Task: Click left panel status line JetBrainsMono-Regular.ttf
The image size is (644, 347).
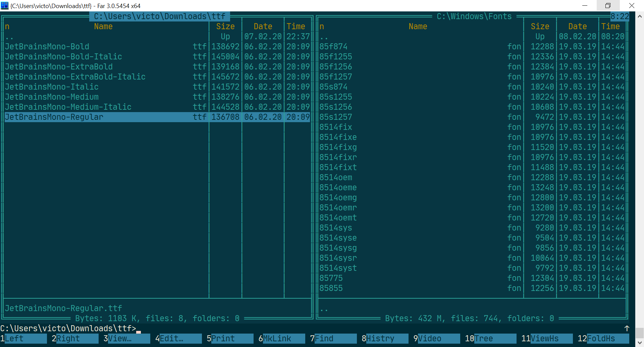Action: [x=63, y=308]
